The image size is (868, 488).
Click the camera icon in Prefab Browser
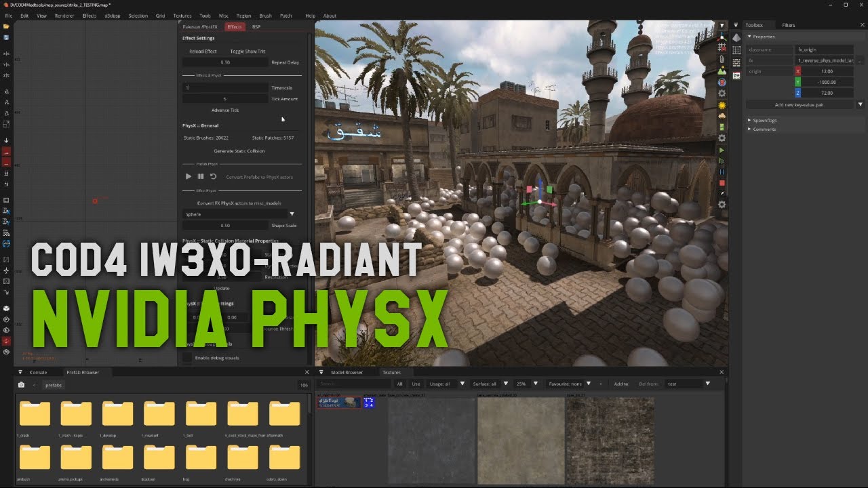(x=21, y=385)
